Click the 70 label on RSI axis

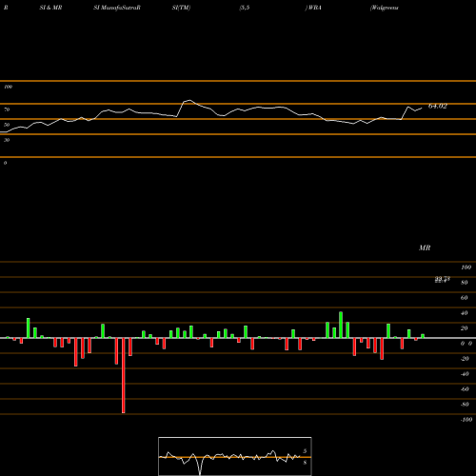(7, 109)
